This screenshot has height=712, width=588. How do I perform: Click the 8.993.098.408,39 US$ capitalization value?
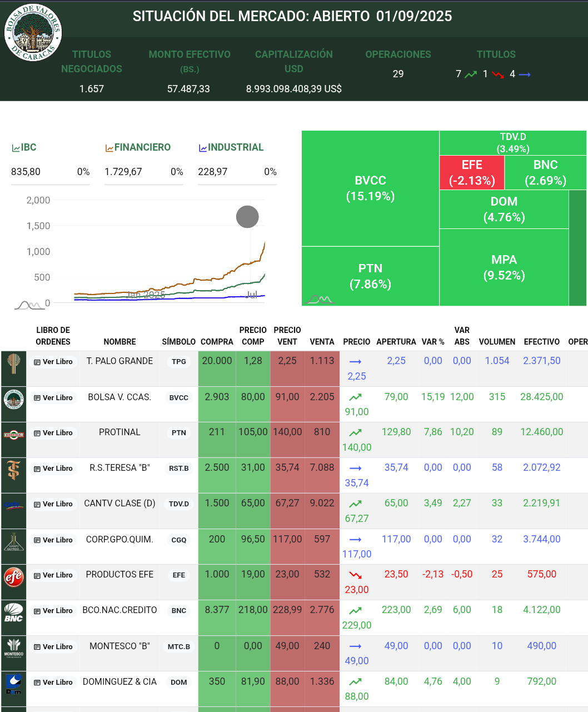(294, 89)
